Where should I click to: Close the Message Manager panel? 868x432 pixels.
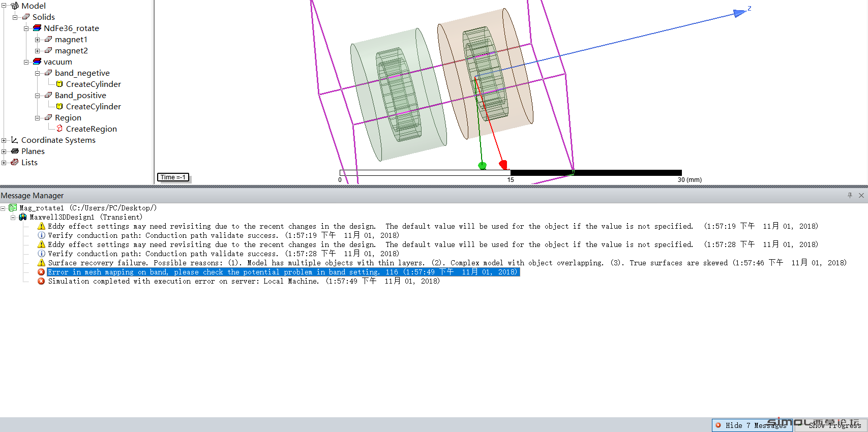(861, 195)
